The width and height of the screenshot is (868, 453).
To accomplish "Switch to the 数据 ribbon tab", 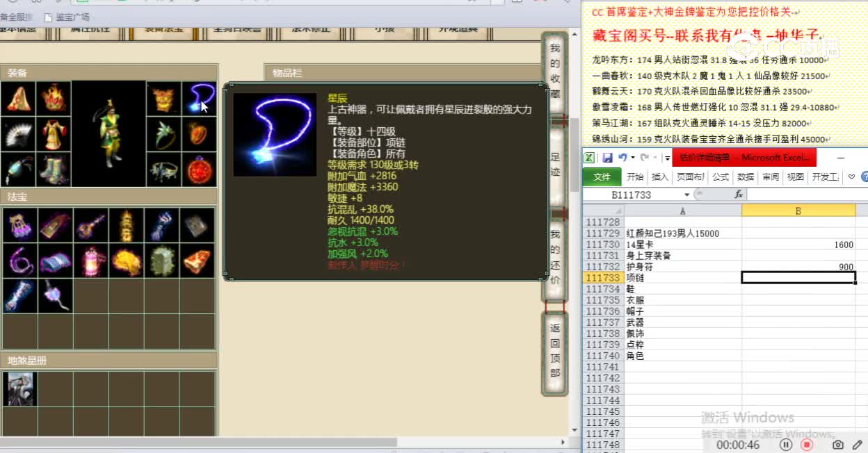I will pyautogui.click(x=746, y=177).
